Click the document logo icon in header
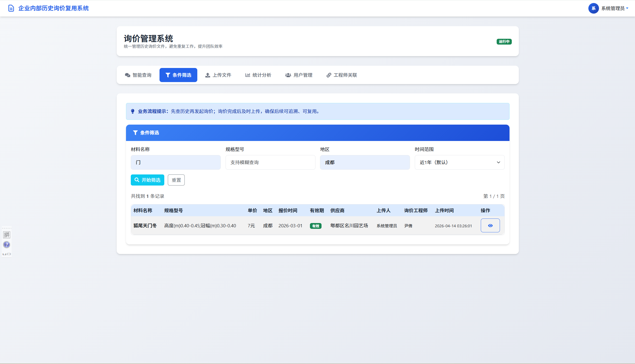 tap(11, 8)
